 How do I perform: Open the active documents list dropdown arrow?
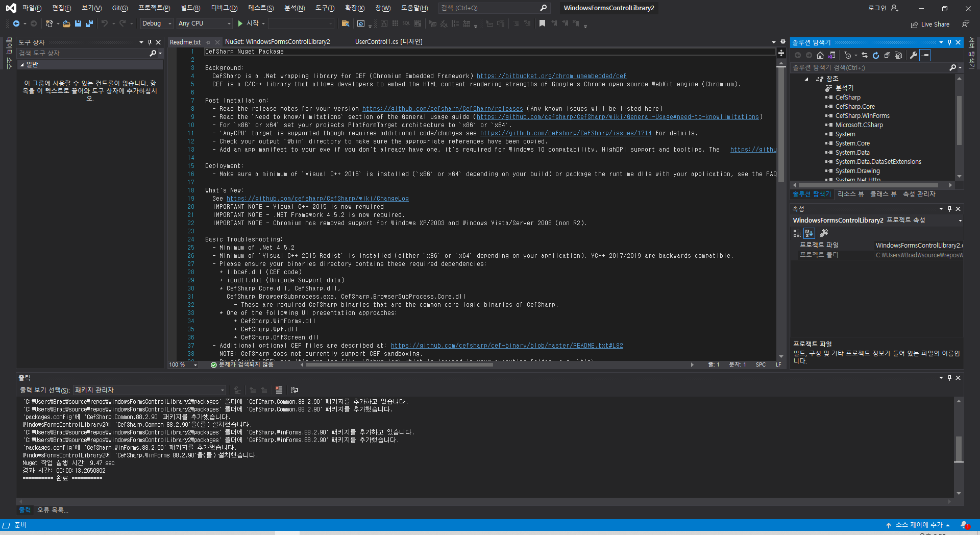click(773, 42)
